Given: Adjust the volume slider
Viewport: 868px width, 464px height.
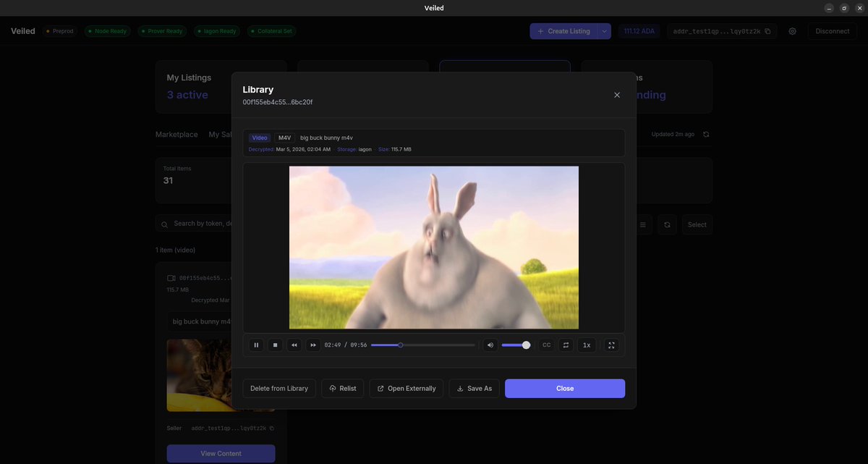Looking at the screenshot, I should 516,345.
